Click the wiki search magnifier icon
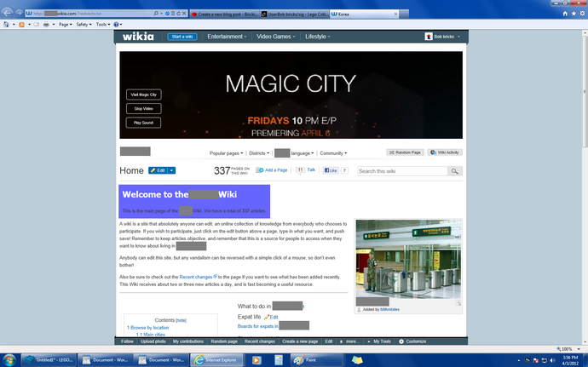The width and height of the screenshot is (588, 367). 455,171
